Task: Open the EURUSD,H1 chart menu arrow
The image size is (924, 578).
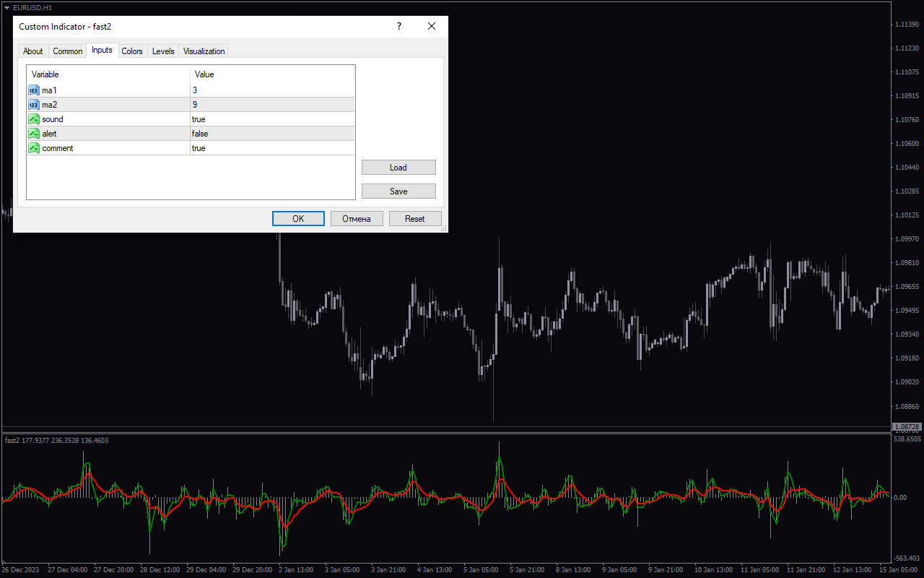Action: click(7, 7)
